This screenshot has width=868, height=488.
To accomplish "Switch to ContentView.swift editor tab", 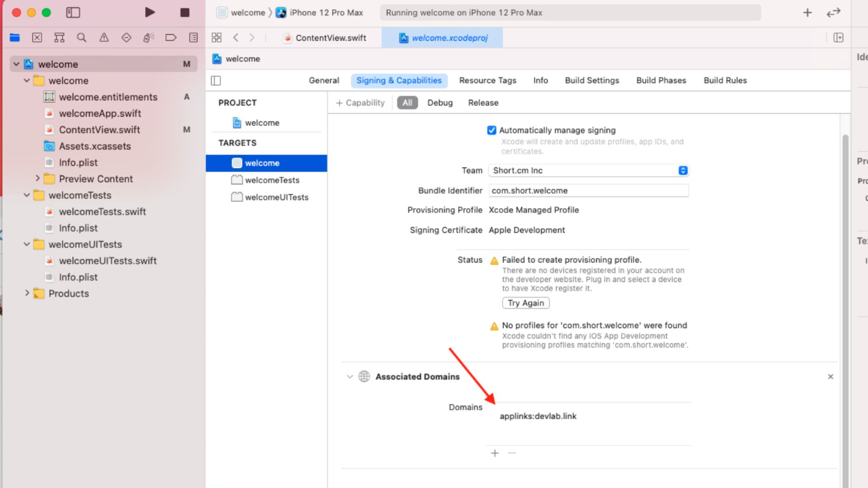I will (324, 38).
